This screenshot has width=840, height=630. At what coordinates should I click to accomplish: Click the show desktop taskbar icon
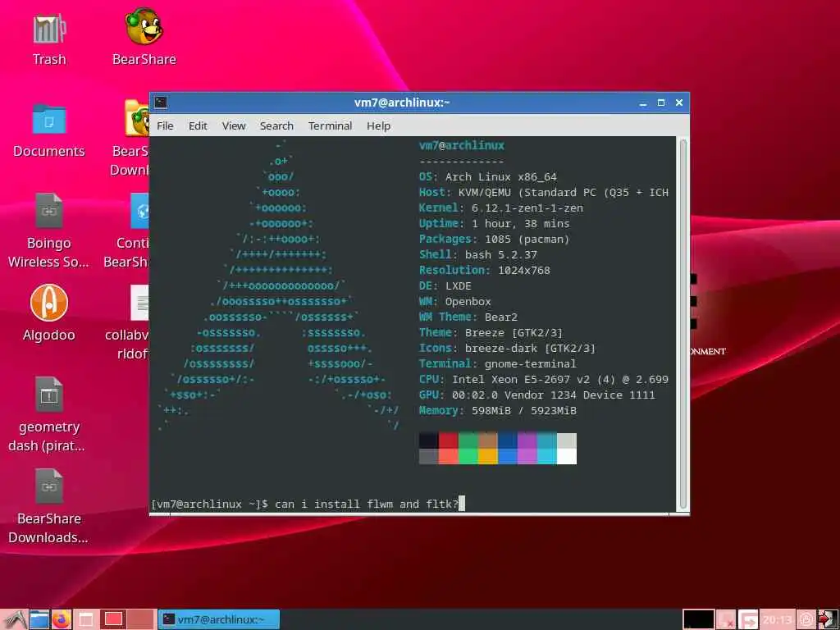tap(85, 620)
